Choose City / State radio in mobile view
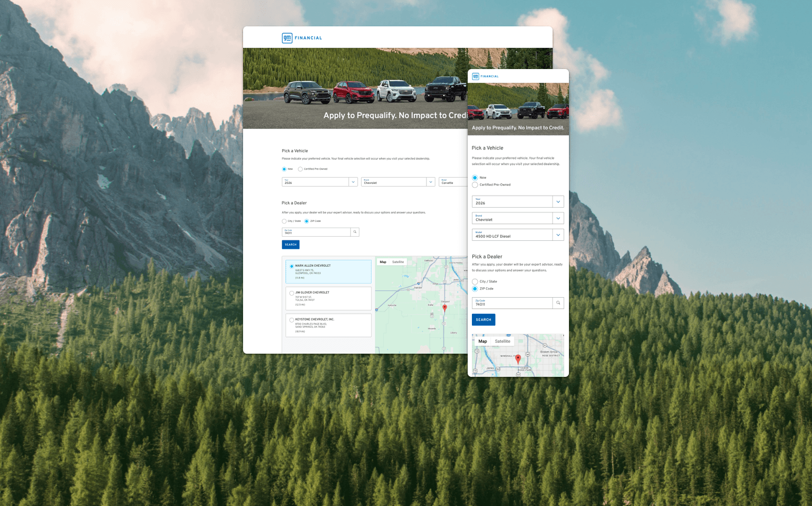Viewport: 812px width, 506px height. click(x=475, y=281)
